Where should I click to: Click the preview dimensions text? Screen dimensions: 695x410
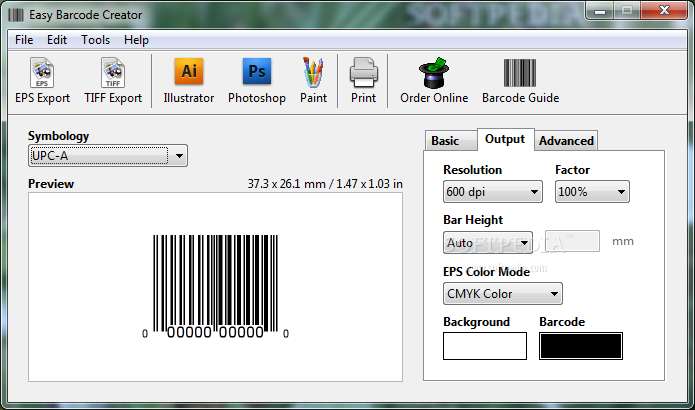click(x=325, y=184)
